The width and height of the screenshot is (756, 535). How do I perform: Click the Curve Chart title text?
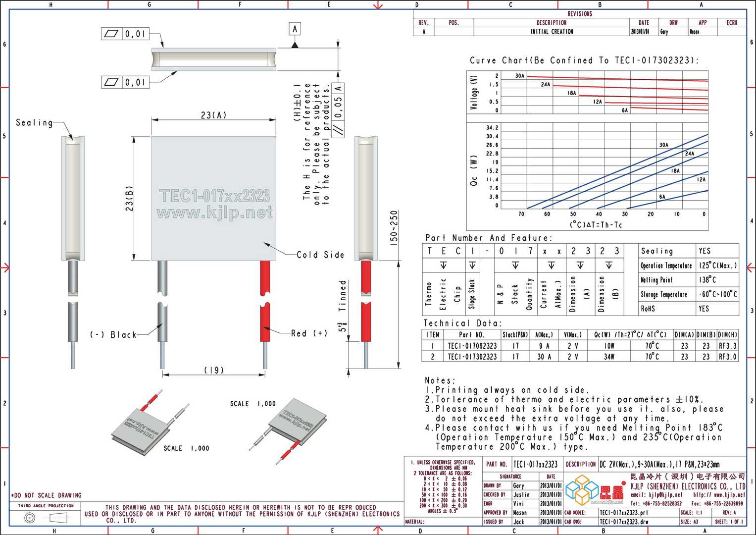coord(585,60)
